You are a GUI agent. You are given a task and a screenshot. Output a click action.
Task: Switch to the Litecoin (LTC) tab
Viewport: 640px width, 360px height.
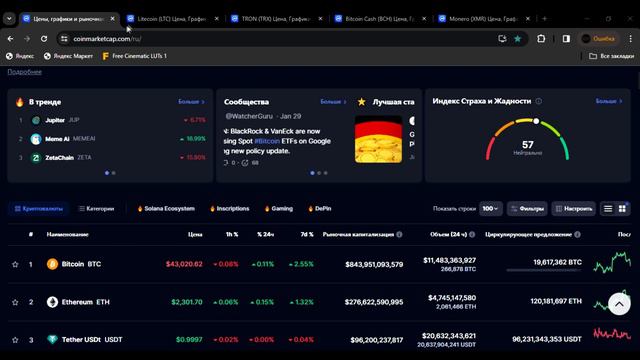pyautogui.click(x=171, y=19)
